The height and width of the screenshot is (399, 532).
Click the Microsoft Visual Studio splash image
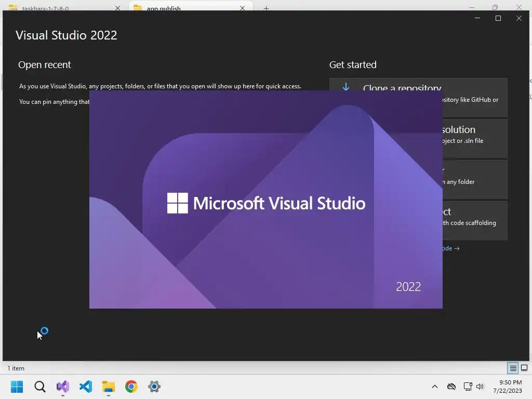265,199
